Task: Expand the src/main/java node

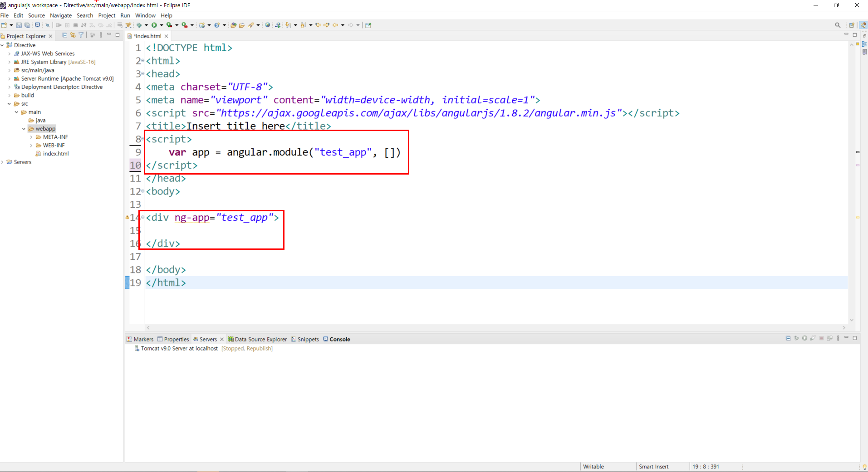Action: click(x=9, y=70)
